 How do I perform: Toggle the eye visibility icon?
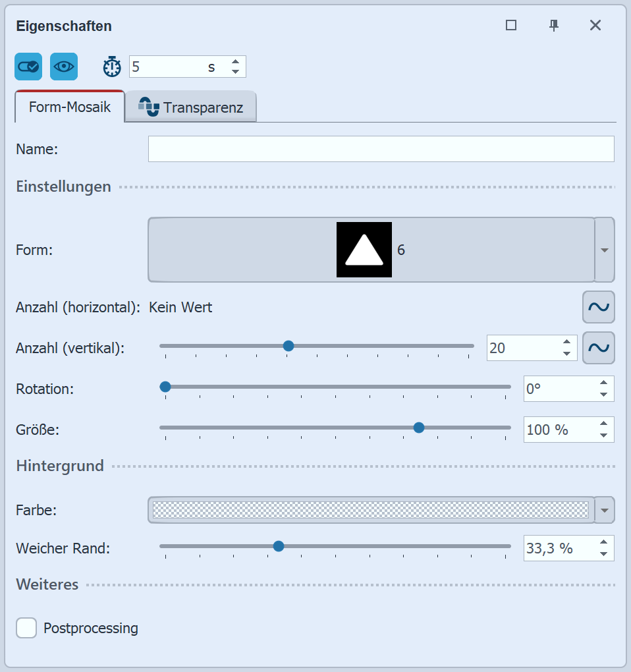click(64, 67)
